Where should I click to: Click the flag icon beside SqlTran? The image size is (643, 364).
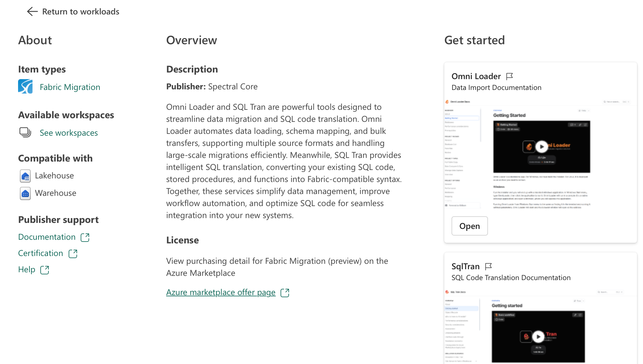pyautogui.click(x=488, y=267)
